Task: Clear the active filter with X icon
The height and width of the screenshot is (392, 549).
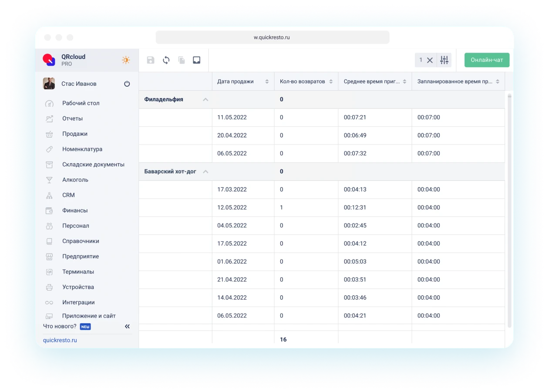Action: (430, 60)
